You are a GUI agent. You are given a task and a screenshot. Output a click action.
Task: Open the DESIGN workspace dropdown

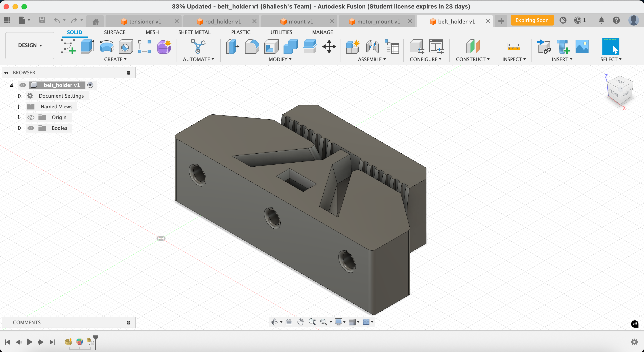coord(30,45)
